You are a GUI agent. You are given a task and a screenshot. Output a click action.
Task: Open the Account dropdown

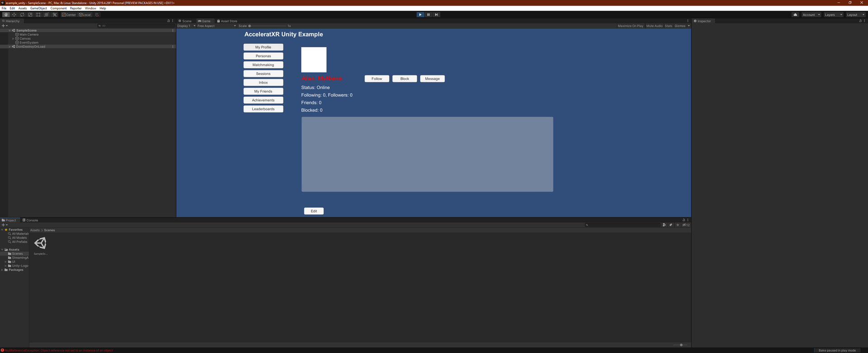(811, 14)
